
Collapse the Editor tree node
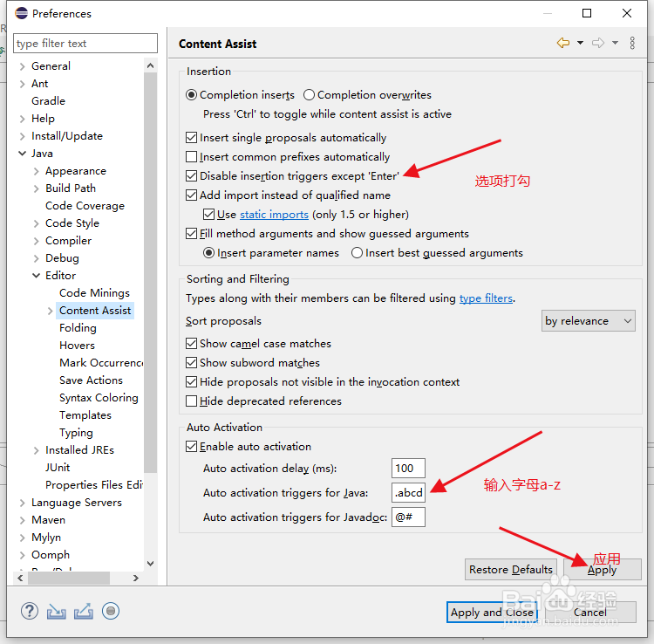37,276
